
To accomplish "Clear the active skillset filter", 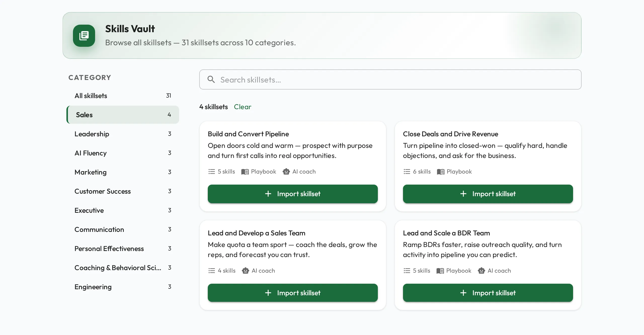I will pyautogui.click(x=243, y=107).
